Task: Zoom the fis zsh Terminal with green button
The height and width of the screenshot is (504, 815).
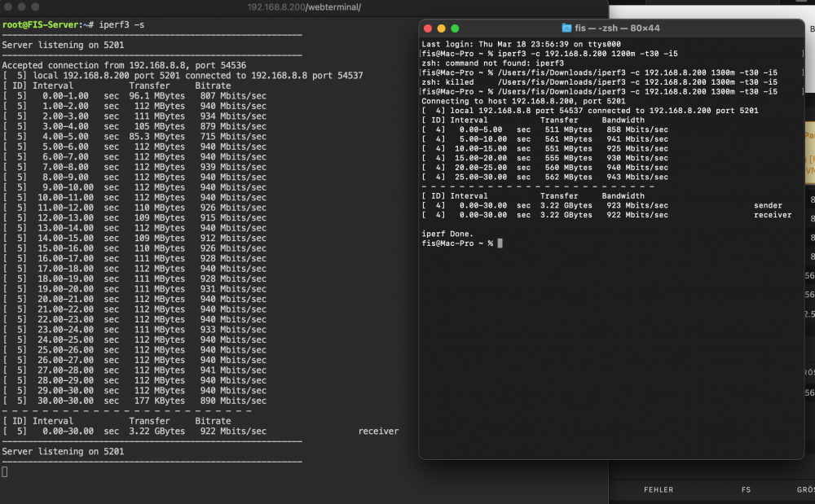Action: click(455, 28)
